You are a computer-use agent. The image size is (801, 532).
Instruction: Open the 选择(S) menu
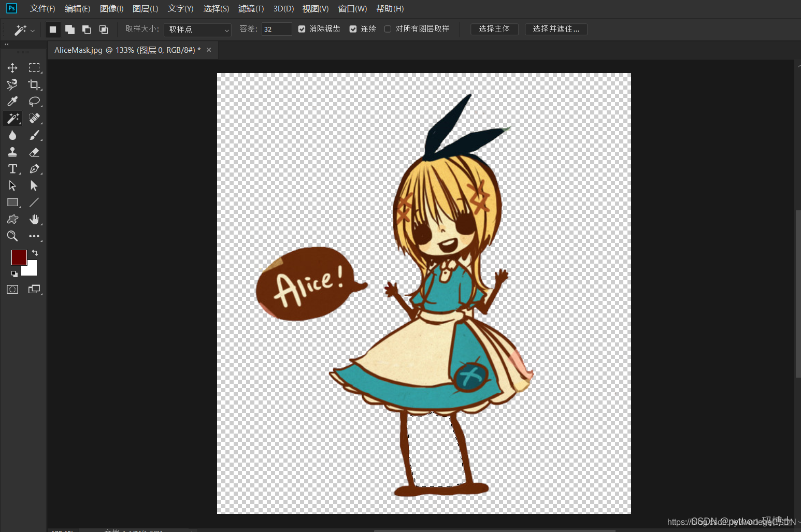coord(216,9)
